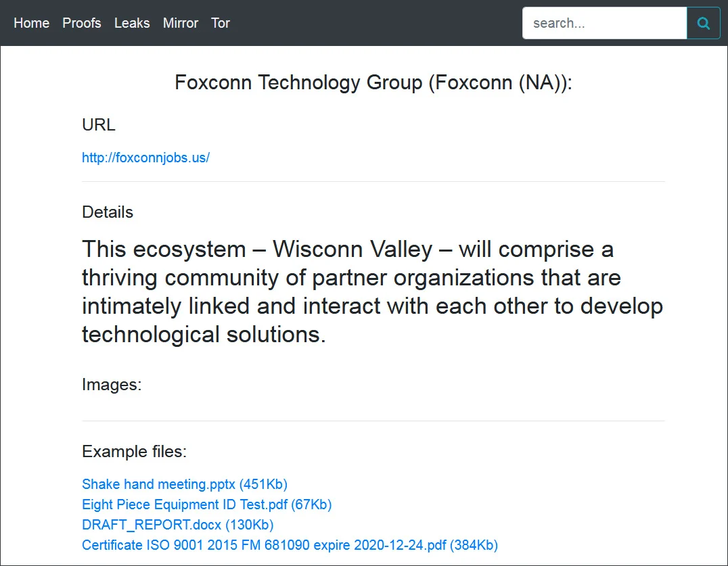Open the foxconnjobs.us URL link
The image size is (728, 566).
pos(145,158)
